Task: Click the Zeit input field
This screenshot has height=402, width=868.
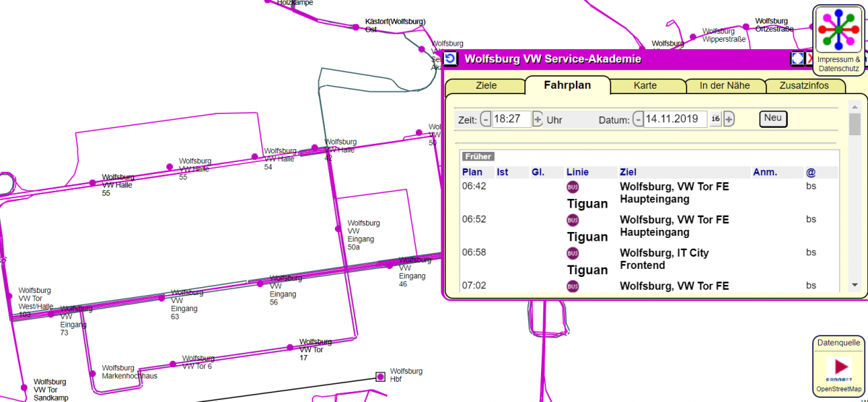Action: tap(511, 119)
